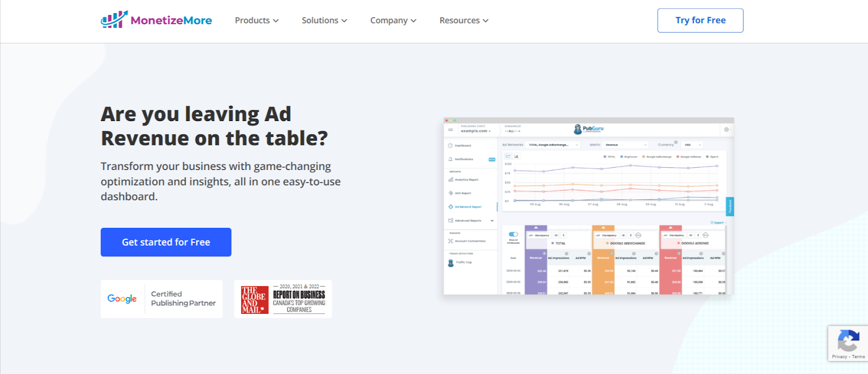Click Get started for Free
The width and height of the screenshot is (868, 374).
[166, 242]
